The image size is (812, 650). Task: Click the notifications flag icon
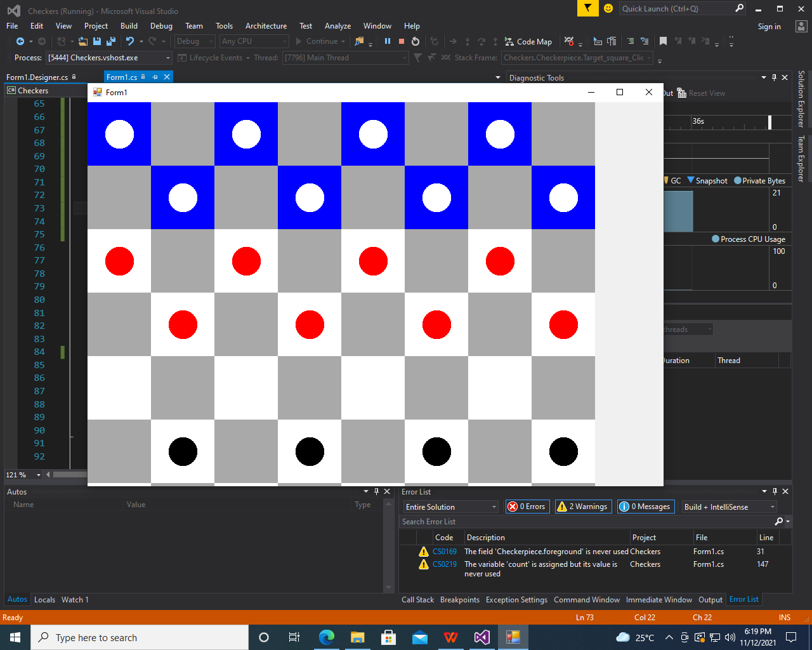(x=588, y=8)
